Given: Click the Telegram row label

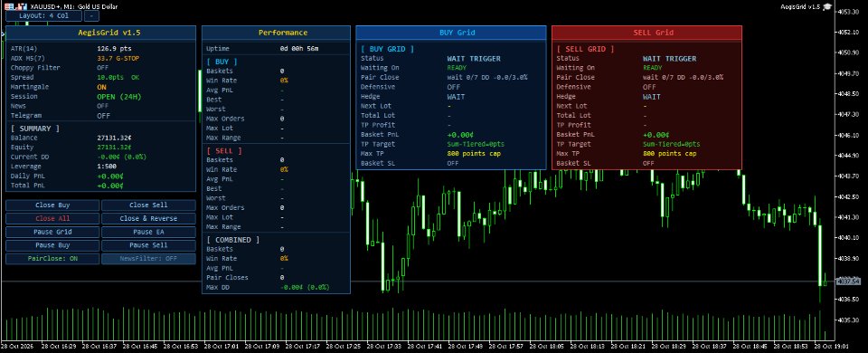Looking at the screenshot, I should [26, 116].
